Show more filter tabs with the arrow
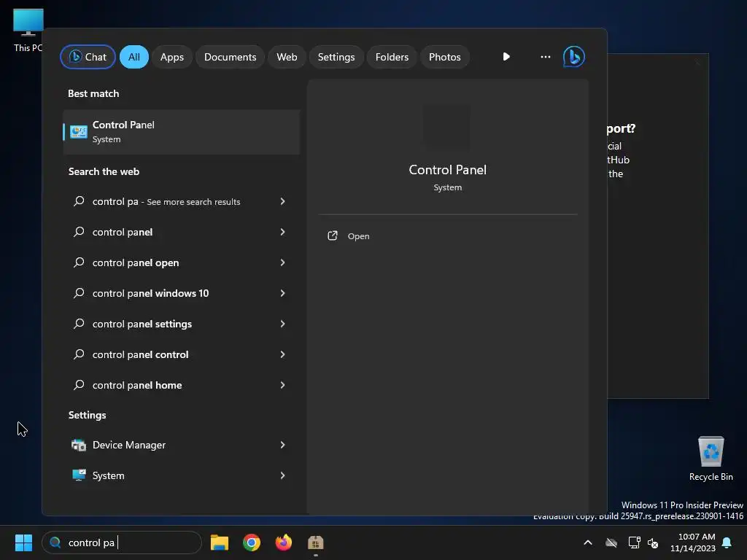747x560 pixels. 506,57
